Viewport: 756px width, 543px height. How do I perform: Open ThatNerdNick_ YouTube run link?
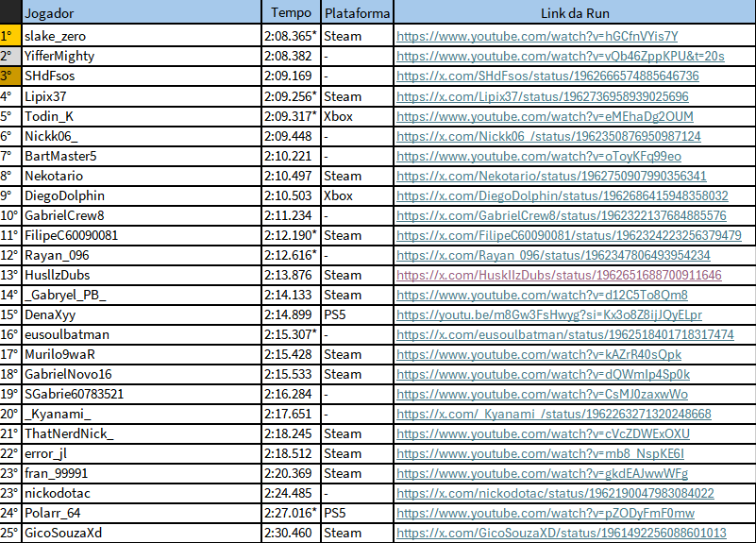pyautogui.click(x=543, y=433)
